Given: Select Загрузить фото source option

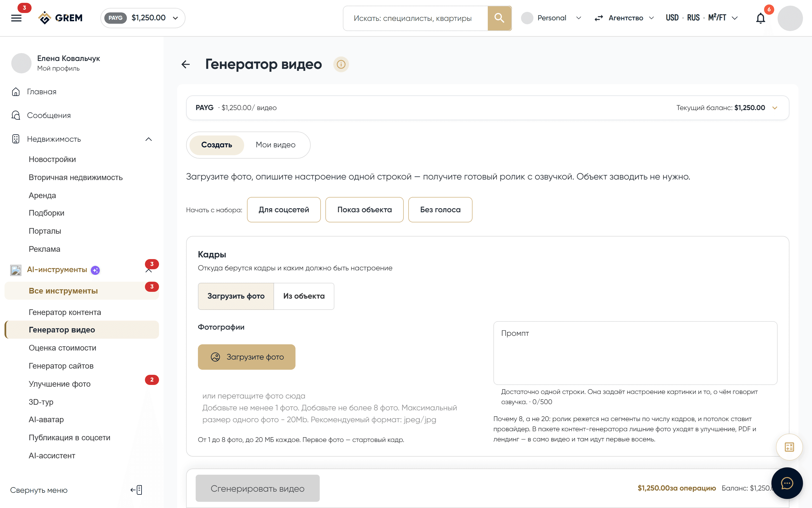Looking at the screenshot, I should [236, 296].
